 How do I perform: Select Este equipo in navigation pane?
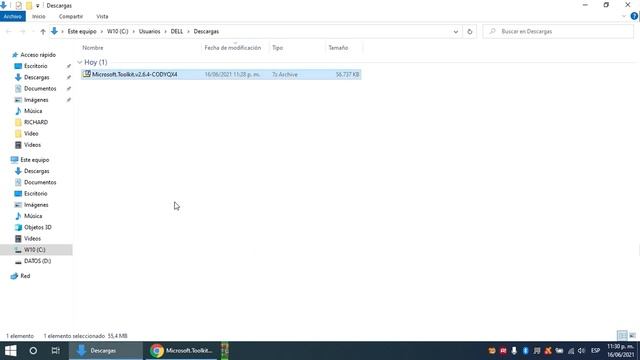(34, 160)
